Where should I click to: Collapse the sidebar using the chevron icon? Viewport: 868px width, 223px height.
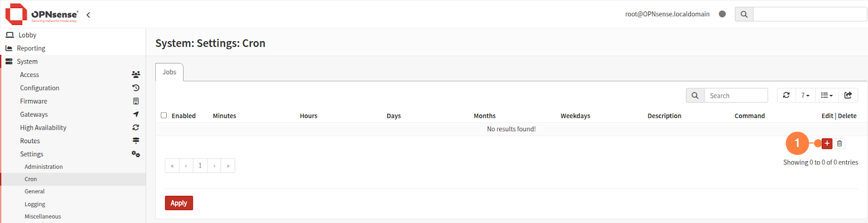tap(88, 15)
